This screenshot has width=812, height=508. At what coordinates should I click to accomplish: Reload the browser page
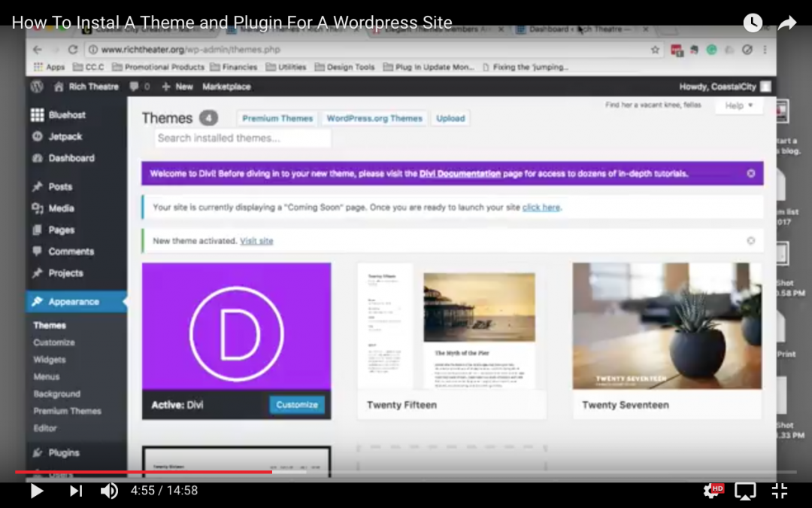[73, 50]
